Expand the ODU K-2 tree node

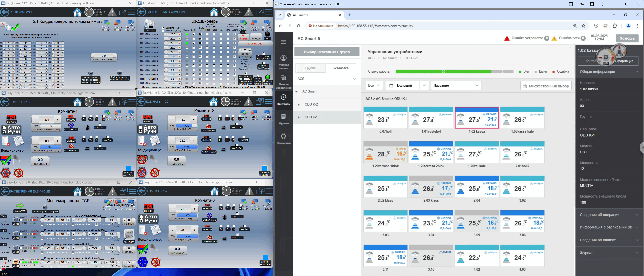pos(298,104)
